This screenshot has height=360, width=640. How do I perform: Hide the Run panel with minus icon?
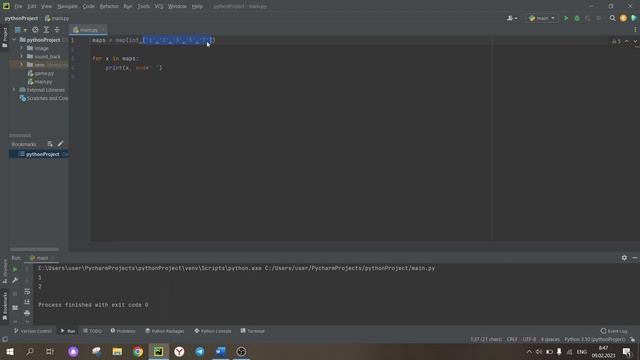pos(635,258)
